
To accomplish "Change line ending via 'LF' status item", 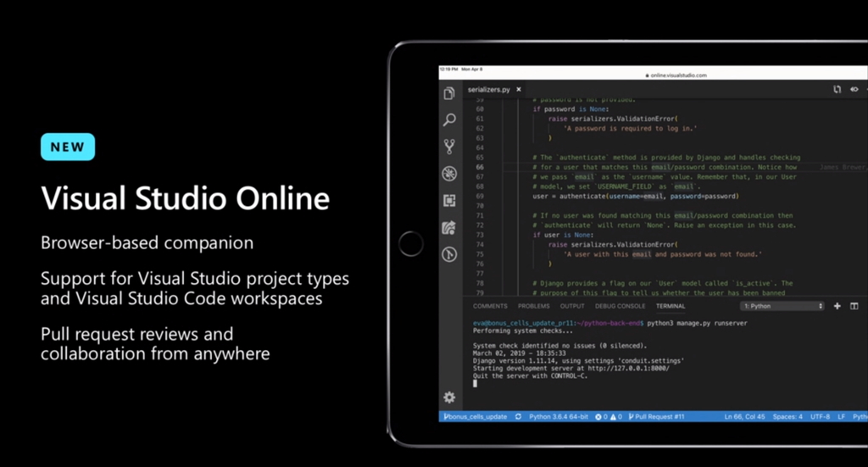I will 841,417.
